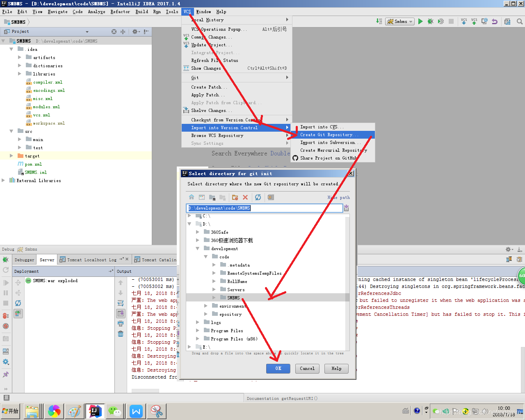Select Share Project on GitHub menu item

click(333, 158)
